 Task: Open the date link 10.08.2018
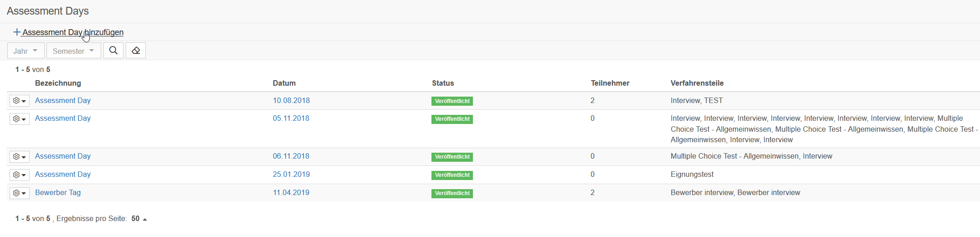click(291, 100)
